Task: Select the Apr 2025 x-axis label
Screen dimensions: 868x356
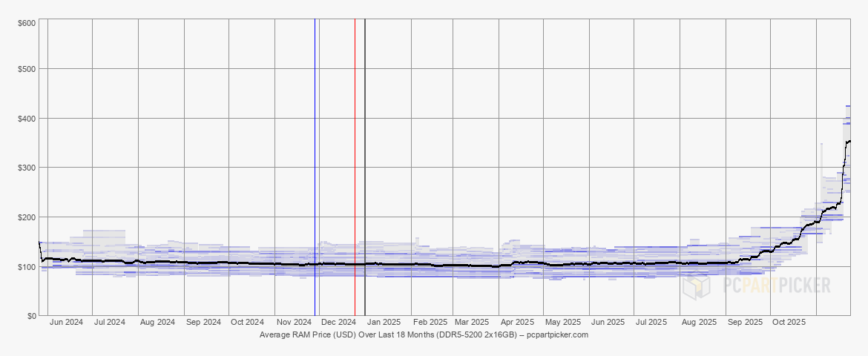Action: point(517,323)
